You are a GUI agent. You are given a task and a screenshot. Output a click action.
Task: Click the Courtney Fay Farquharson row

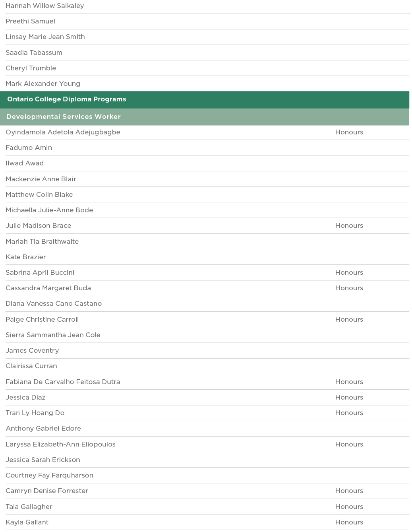[x=49, y=476]
